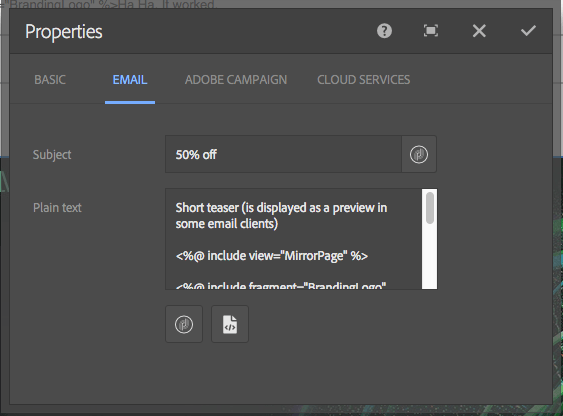The image size is (563, 416).
Task: Open the help icon in Properties header
Action: (x=384, y=31)
